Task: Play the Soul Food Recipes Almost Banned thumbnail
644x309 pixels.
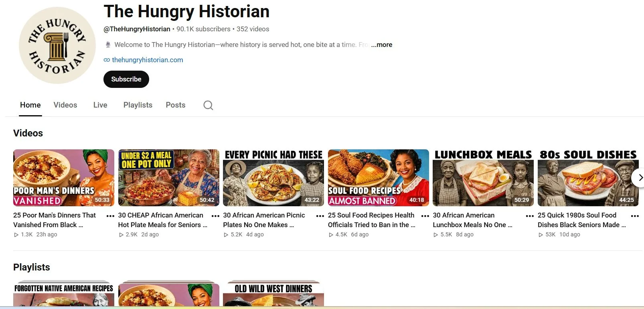Action: point(379,178)
